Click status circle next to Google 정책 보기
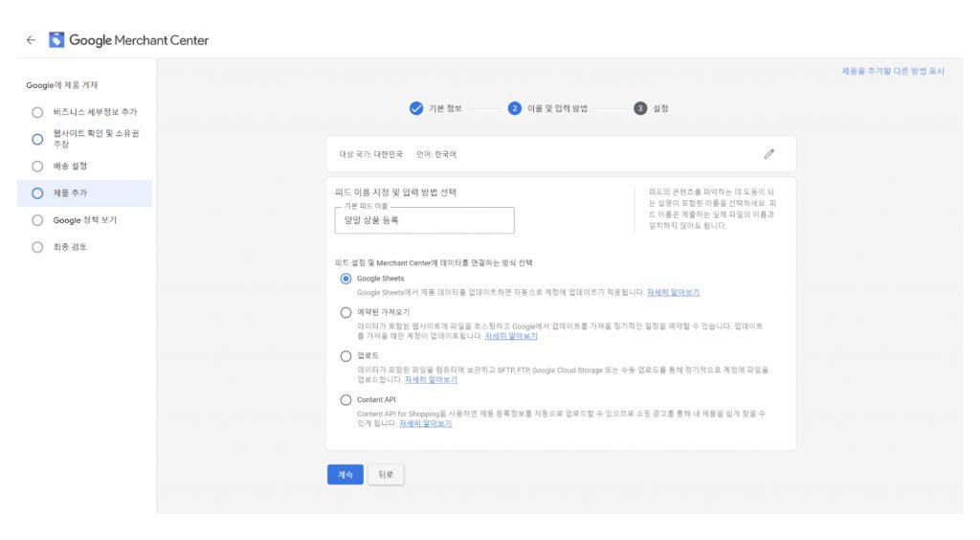This screenshot has width=980, height=540. click(37, 220)
